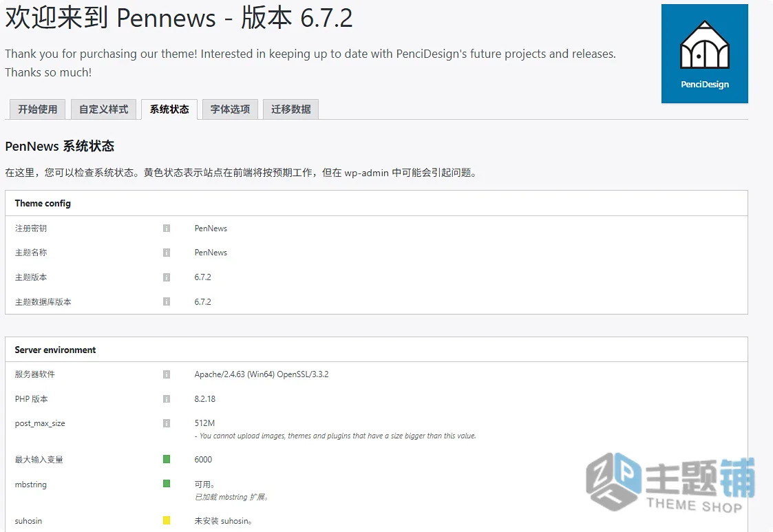Open the 开始使用 tab
Screen dimensions: 773x532
(x=37, y=109)
